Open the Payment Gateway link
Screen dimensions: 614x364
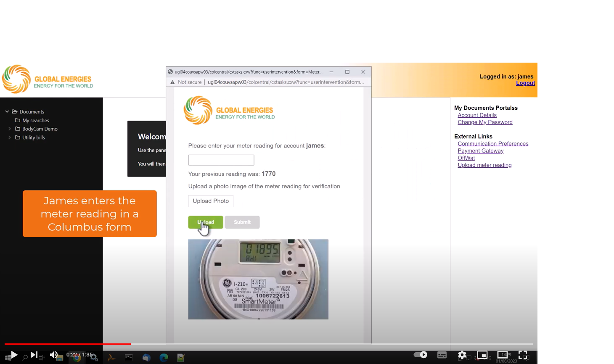480,151
